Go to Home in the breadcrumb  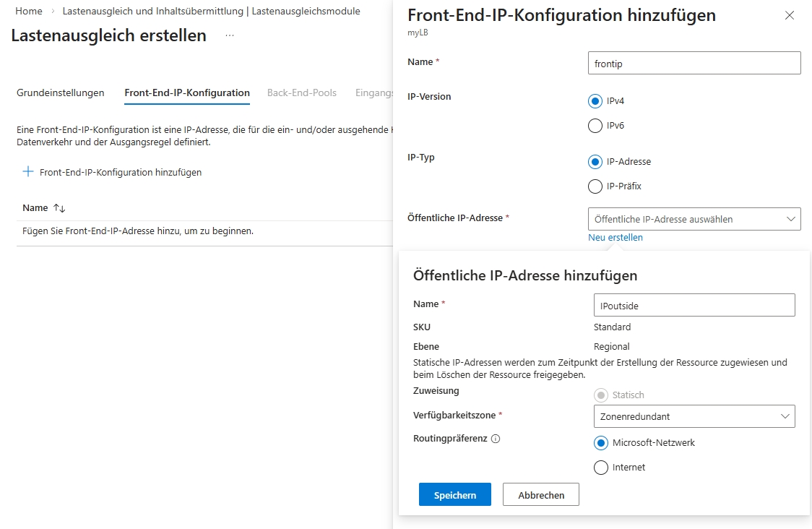(x=29, y=12)
